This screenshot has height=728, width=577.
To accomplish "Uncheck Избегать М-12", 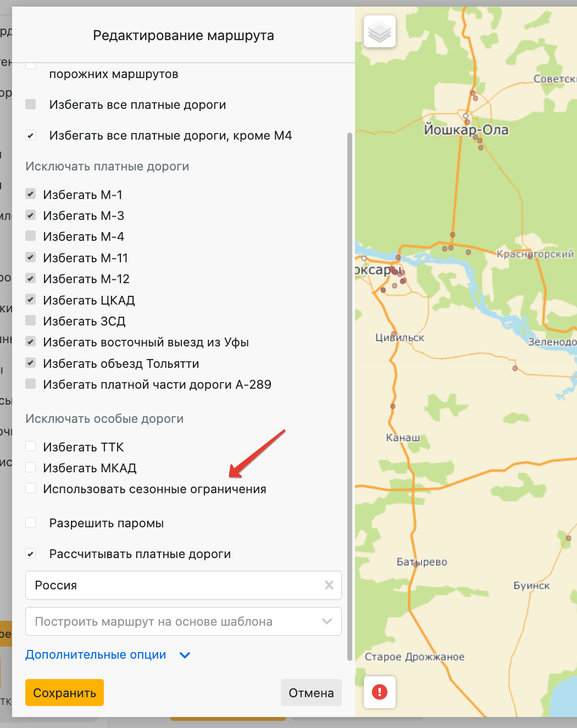I will (31, 278).
